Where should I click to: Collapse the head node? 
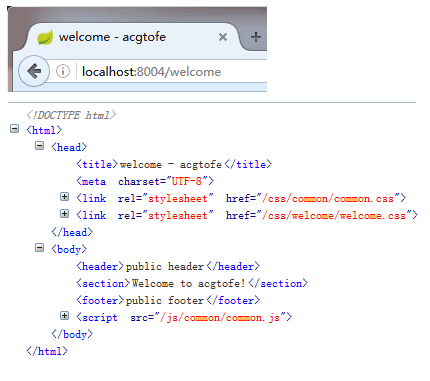click(x=39, y=145)
